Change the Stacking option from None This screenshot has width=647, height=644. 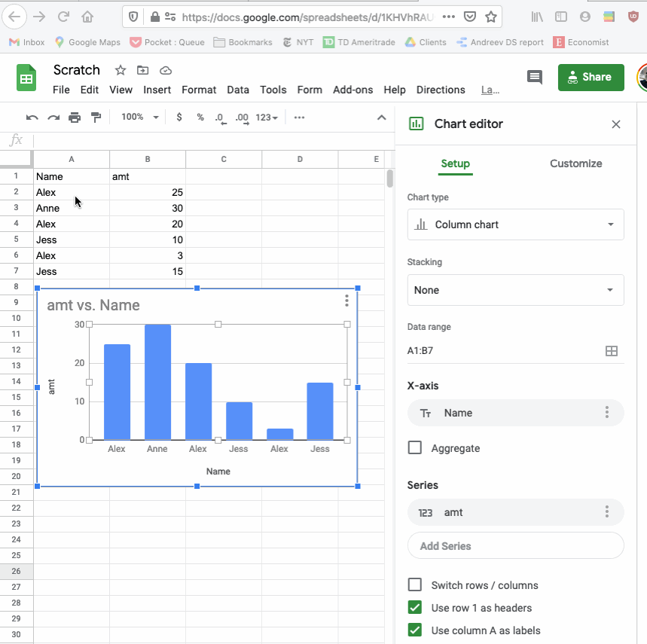tap(515, 290)
